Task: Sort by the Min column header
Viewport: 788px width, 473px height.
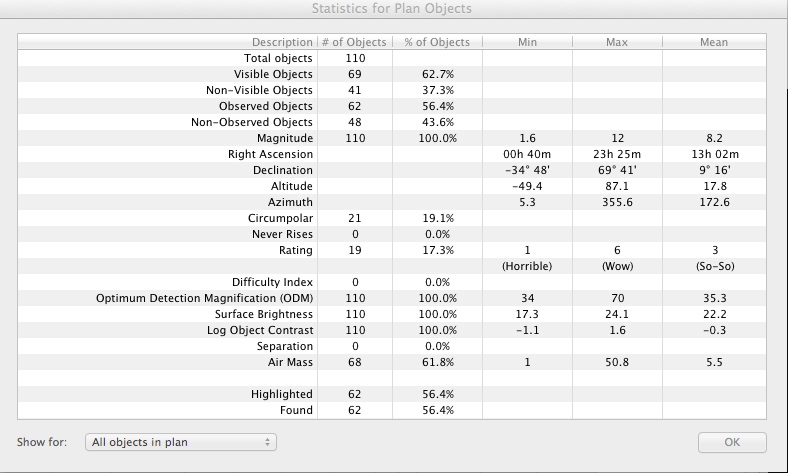Action: tap(527, 42)
